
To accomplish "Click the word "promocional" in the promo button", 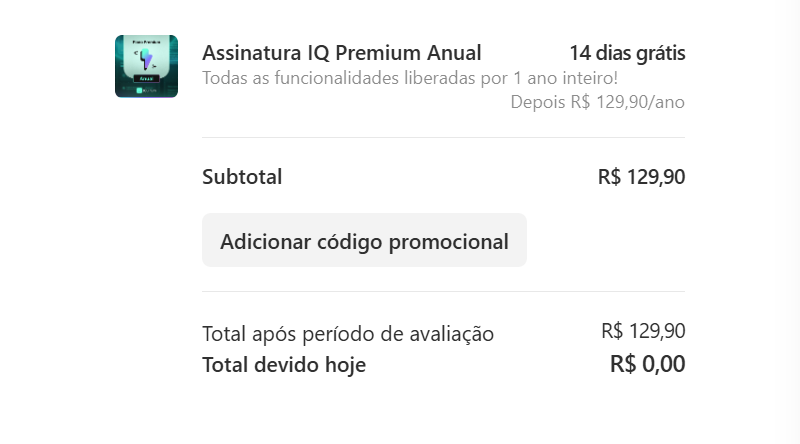I will pos(450,242).
